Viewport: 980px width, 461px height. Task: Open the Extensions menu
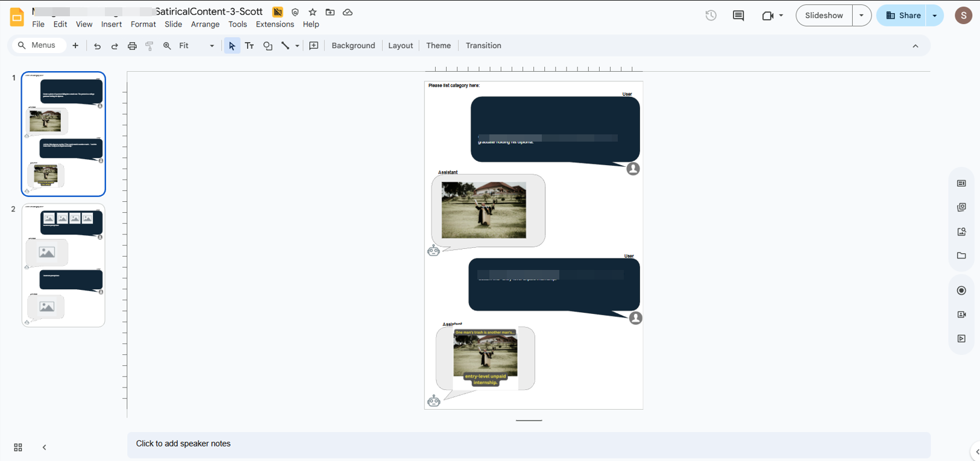(275, 24)
